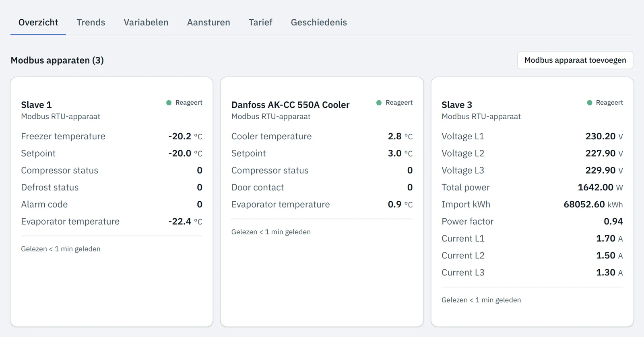The width and height of the screenshot is (644, 337).
Task: Click the -20.0 °C setpoint value on Slave 1
Action: [x=185, y=153]
